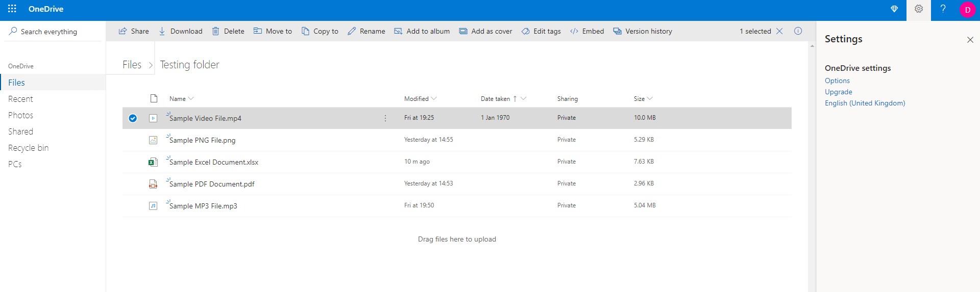
Task: Click the Testing folder breadcrumb
Action: (x=190, y=65)
